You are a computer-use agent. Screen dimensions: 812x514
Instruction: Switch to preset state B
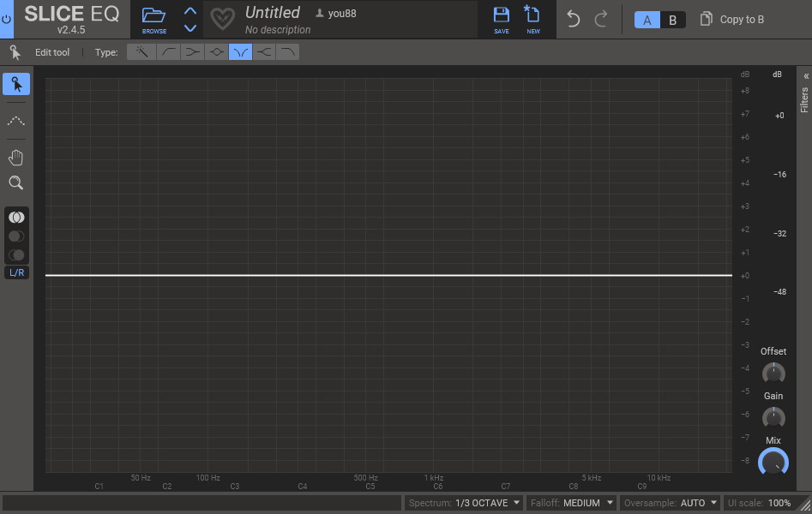672,20
